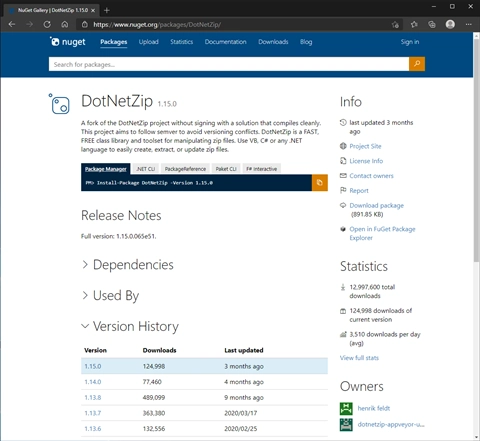Open the Packages nav item

pos(114,42)
